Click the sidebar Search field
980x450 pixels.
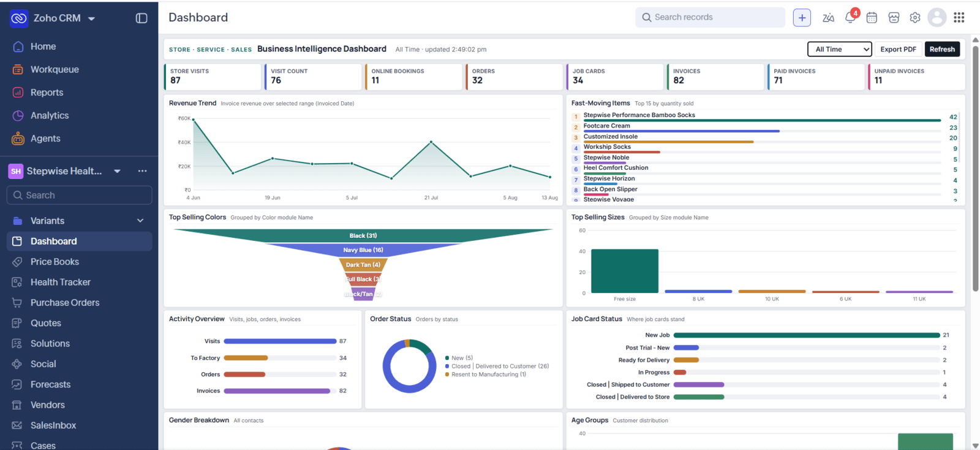tap(80, 195)
